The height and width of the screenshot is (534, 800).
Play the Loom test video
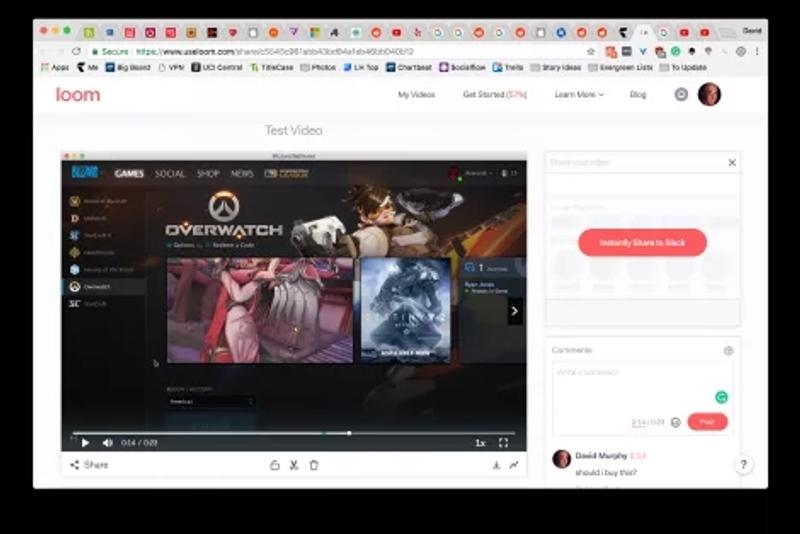click(x=85, y=443)
